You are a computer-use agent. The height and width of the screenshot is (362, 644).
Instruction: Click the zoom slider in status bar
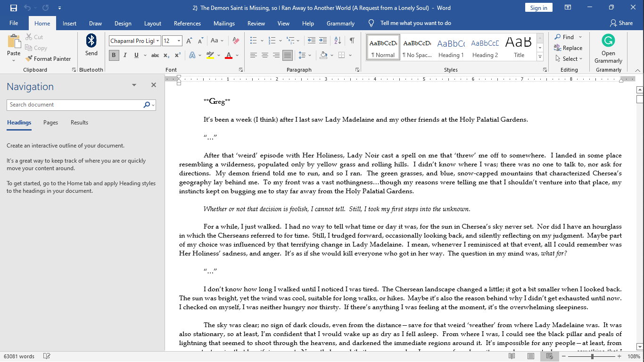click(x=592, y=356)
